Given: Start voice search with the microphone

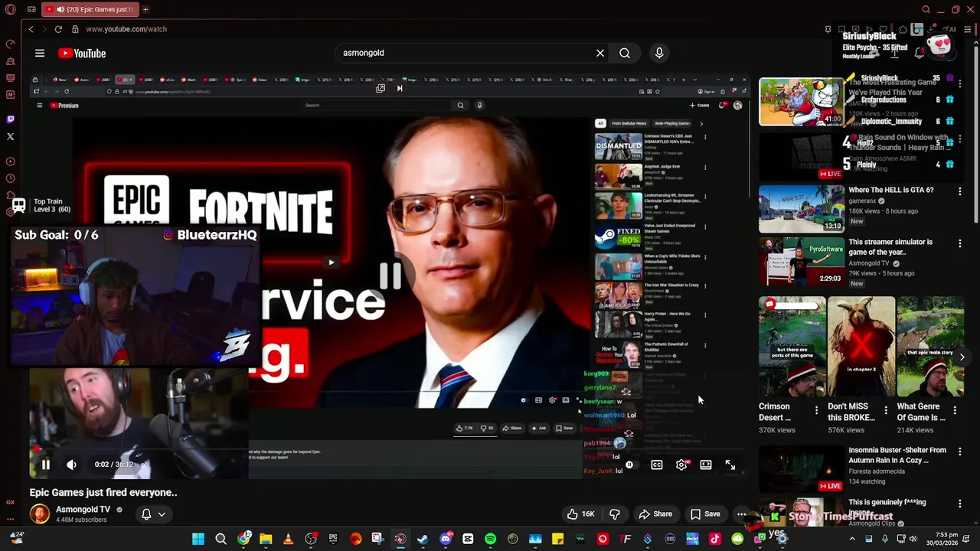Looking at the screenshot, I should point(659,53).
